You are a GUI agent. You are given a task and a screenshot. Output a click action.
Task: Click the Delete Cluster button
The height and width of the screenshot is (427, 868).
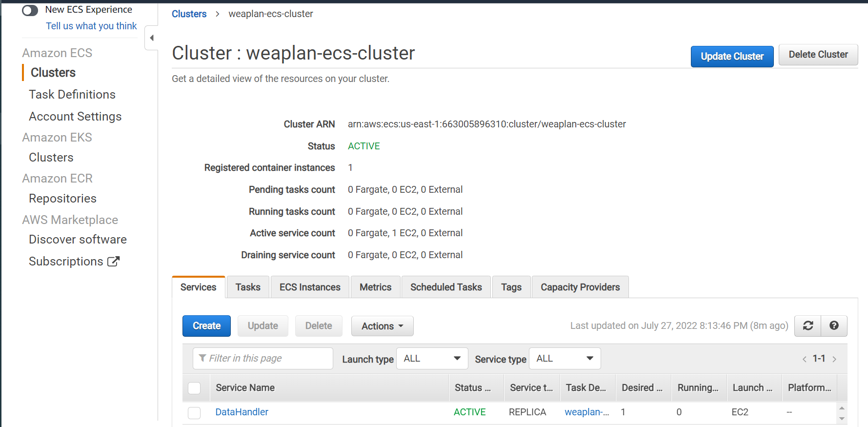(818, 55)
